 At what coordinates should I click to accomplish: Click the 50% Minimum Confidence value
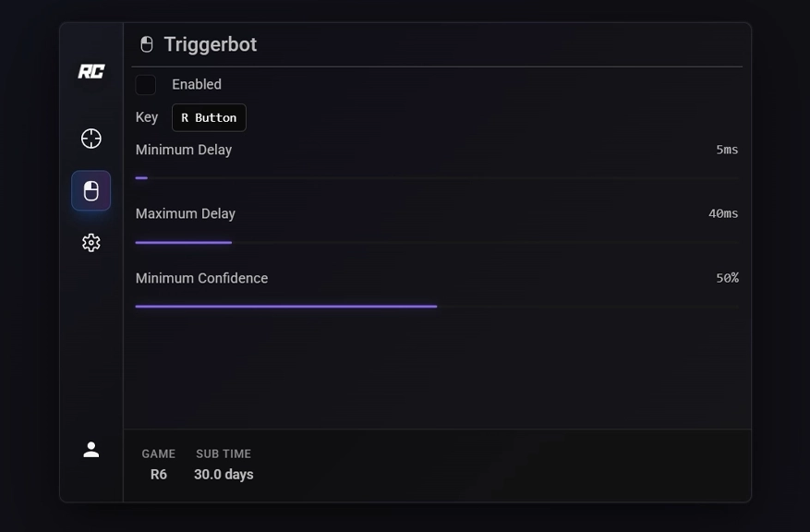727,278
